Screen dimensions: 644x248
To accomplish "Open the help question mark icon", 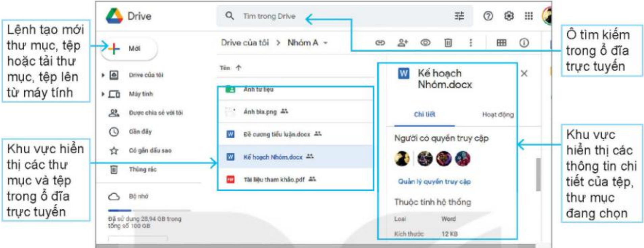I will [488, 16].
